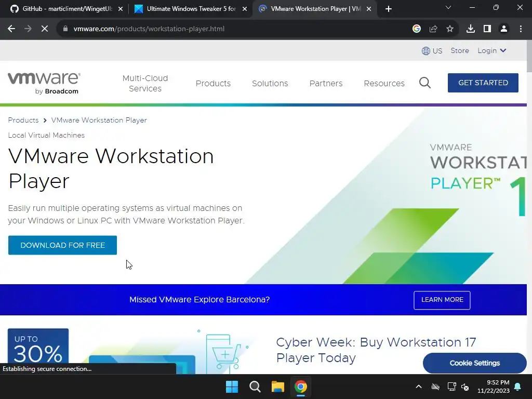Screen dimensions: 532x399
Task: Open Cookie Settings button
Action: pos(474,363)
